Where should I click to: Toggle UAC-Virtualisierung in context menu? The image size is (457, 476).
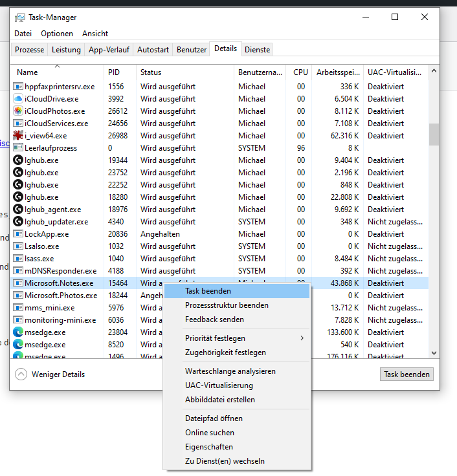(x=237, y=385)
